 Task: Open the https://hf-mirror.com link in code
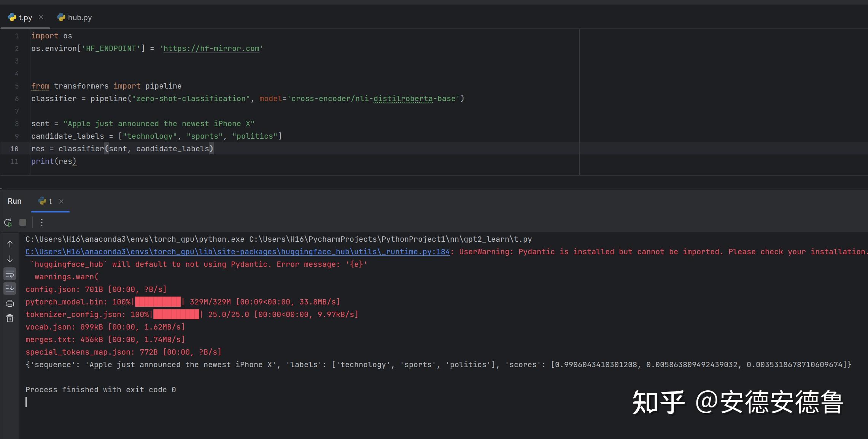coord(211,48)
